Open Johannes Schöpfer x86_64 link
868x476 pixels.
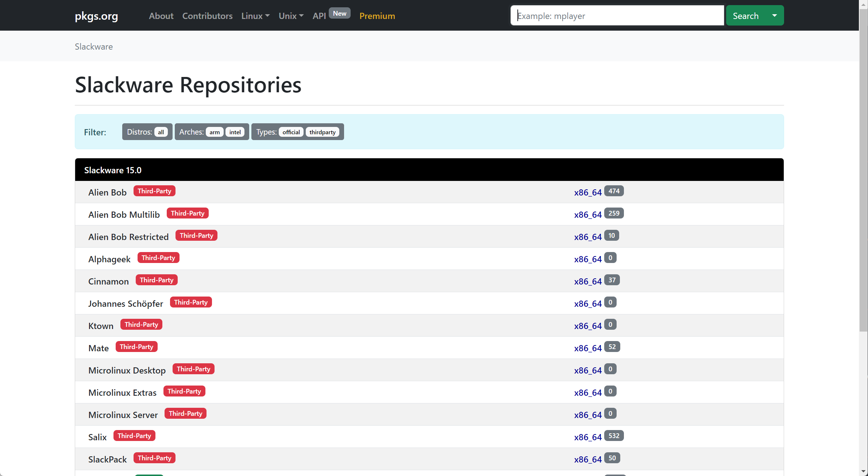(588, 304)
